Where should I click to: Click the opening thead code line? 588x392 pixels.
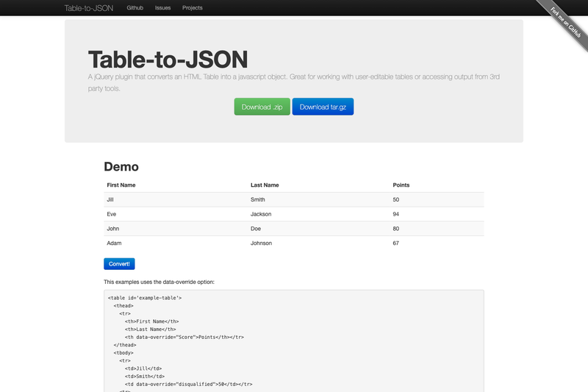coord(123,306)
